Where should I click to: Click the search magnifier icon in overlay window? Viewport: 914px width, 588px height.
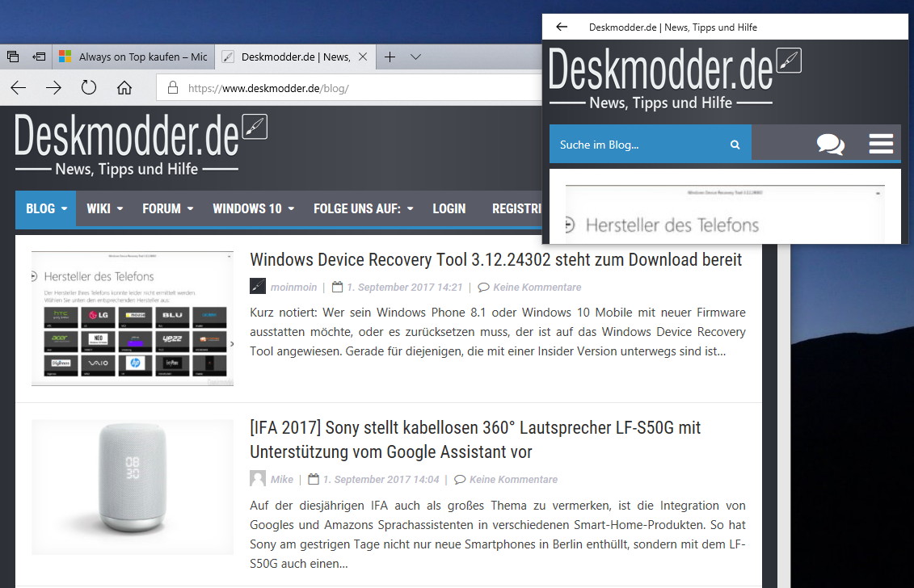(x=735, y=145)
